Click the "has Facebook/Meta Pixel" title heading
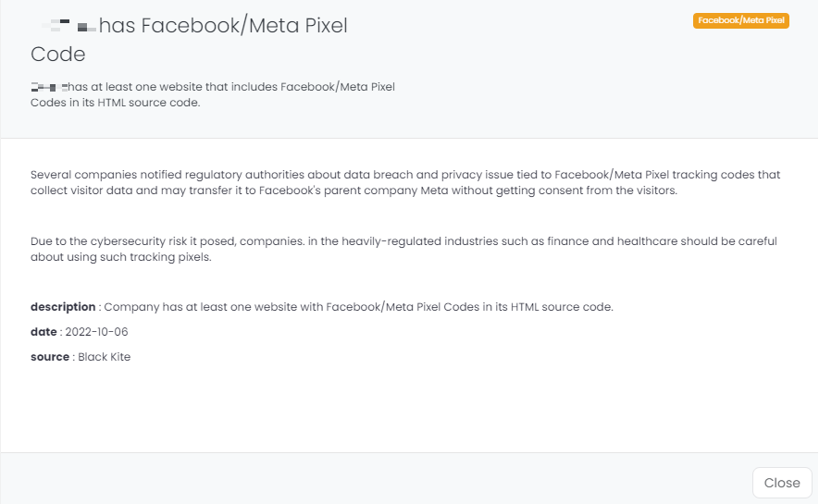This screenshot has width=819, height=504. point(223,26)
